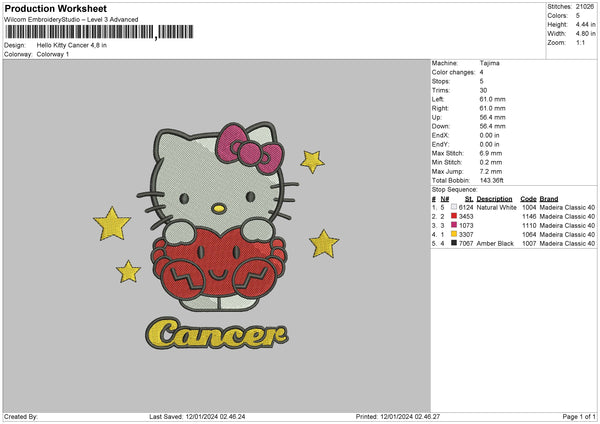The image size is (600, 424).
Task: Select the design name Hello Kitty Cancer 4,8 in
Action: pyautogui.click(x=72, y=45)
